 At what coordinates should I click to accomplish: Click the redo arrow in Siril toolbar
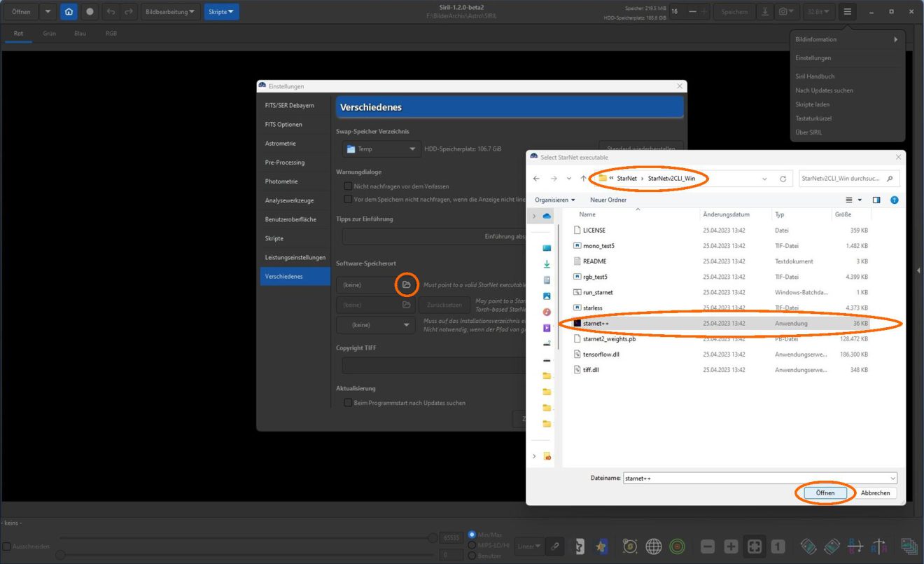click(128, 12)
